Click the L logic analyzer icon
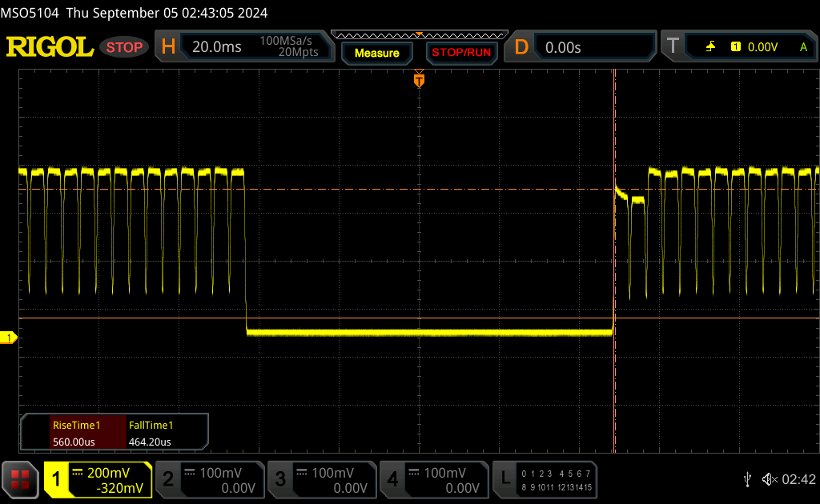 pos(505,479)
